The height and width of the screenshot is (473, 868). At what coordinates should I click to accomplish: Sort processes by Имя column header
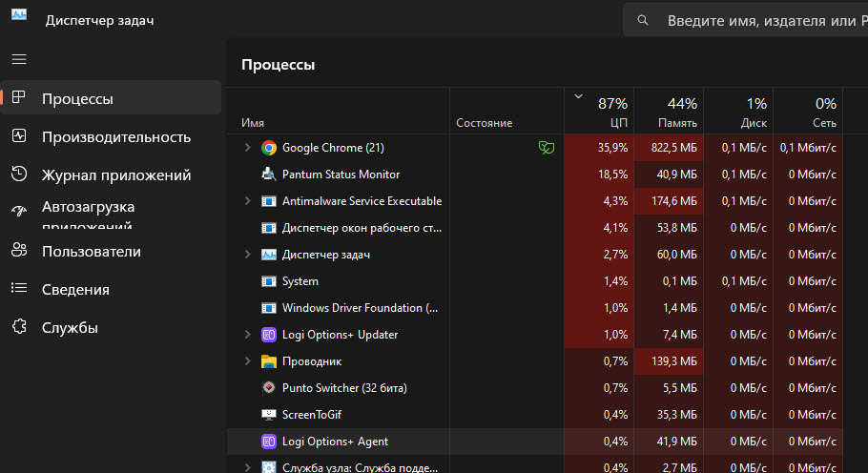pos(339,111)
